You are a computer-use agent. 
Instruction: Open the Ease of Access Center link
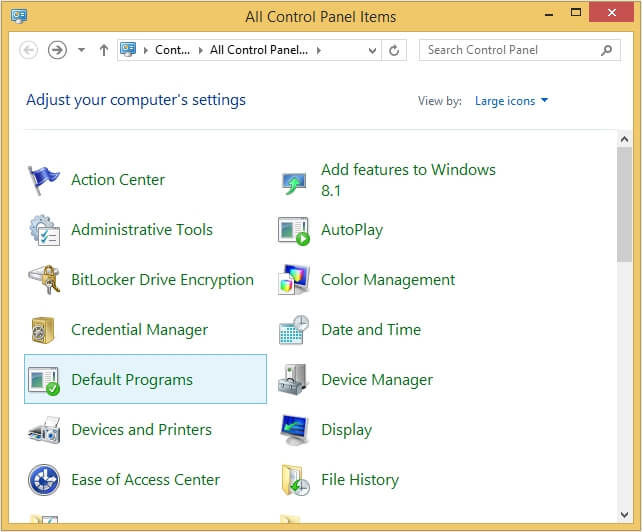click(146, 480)
